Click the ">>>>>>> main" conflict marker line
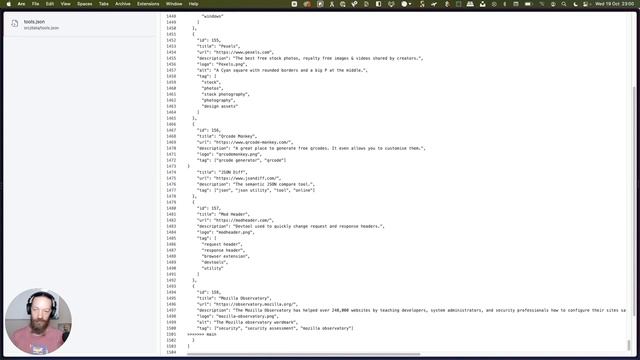 [202, 334]
